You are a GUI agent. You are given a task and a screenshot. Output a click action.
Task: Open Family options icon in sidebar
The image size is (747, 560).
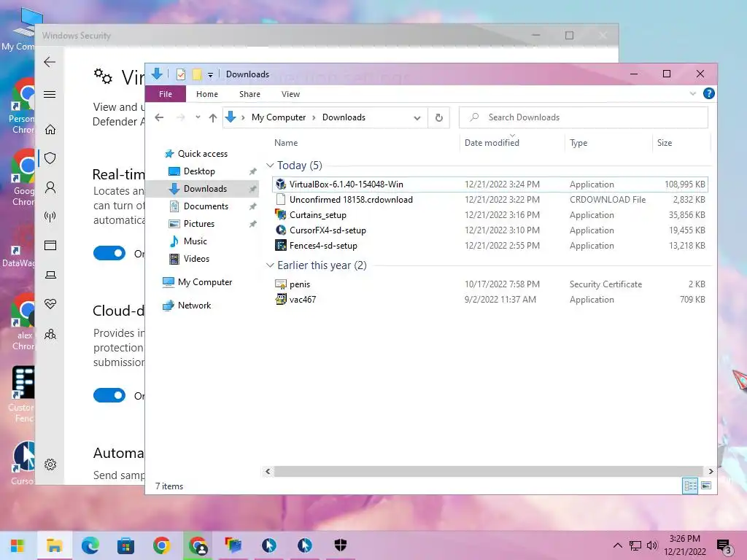pyautogui.click(x=50, y=334)
